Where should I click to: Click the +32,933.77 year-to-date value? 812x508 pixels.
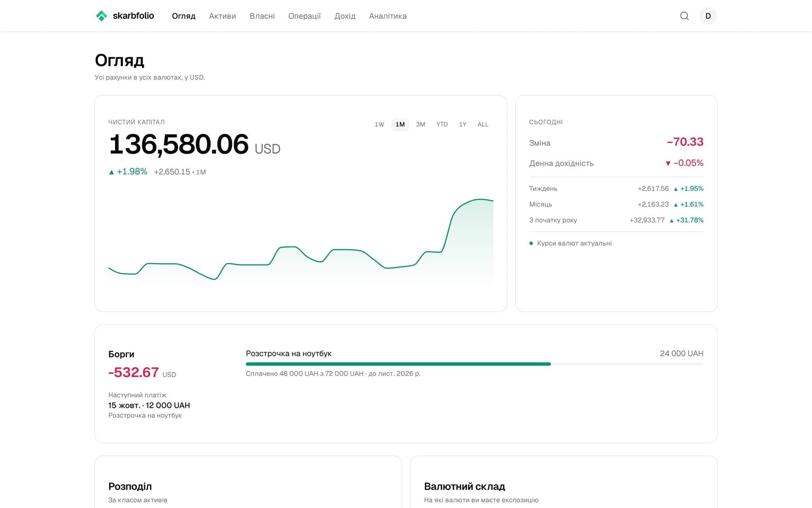pyautogui.click(x=647, y=220)
